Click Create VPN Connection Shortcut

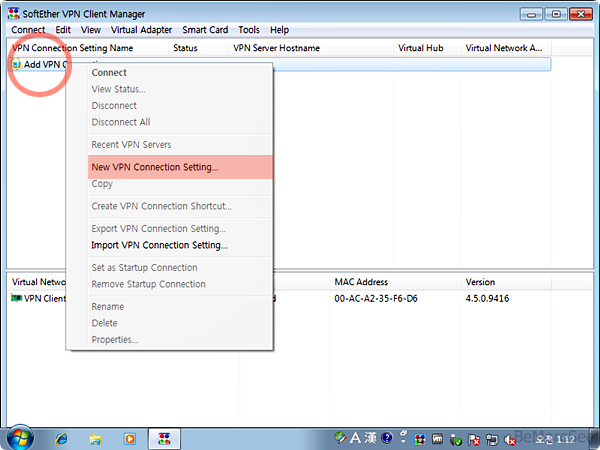pos(180,206)
